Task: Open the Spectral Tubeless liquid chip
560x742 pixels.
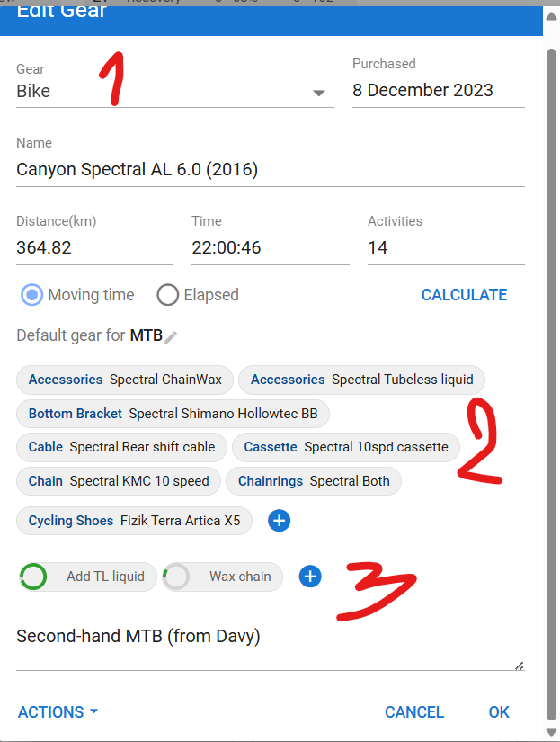Action: [x=361, y=380]
